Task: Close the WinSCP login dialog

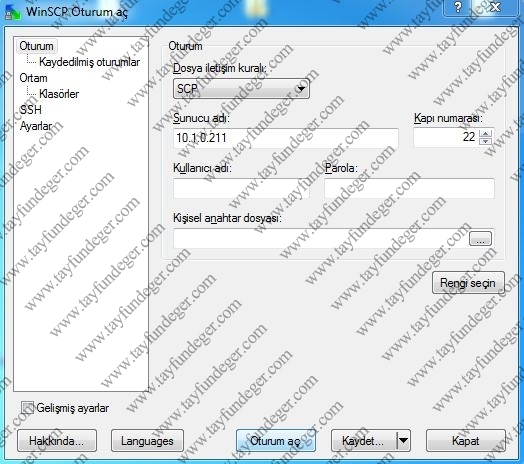Action: 495,7
